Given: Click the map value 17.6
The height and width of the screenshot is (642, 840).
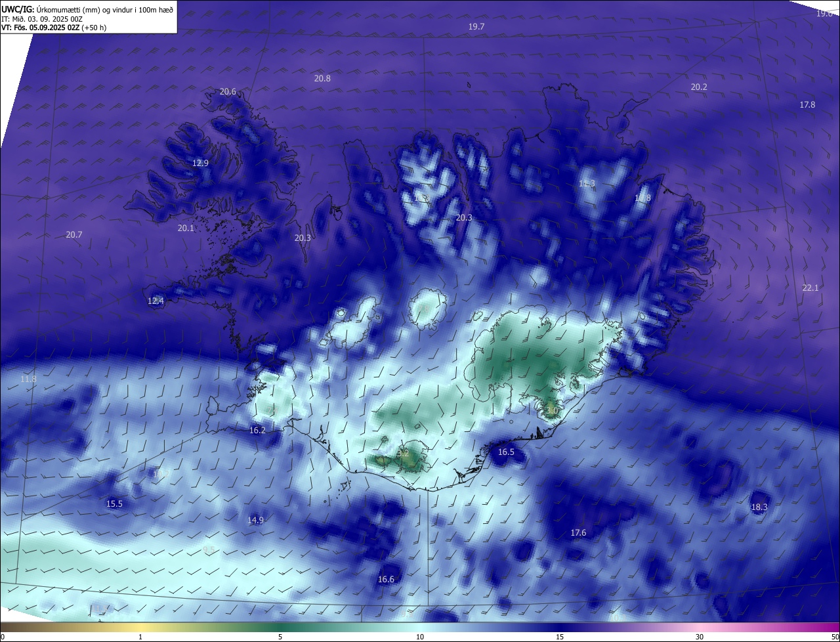Looking at the screenshot, I should (x=578, y=532).
